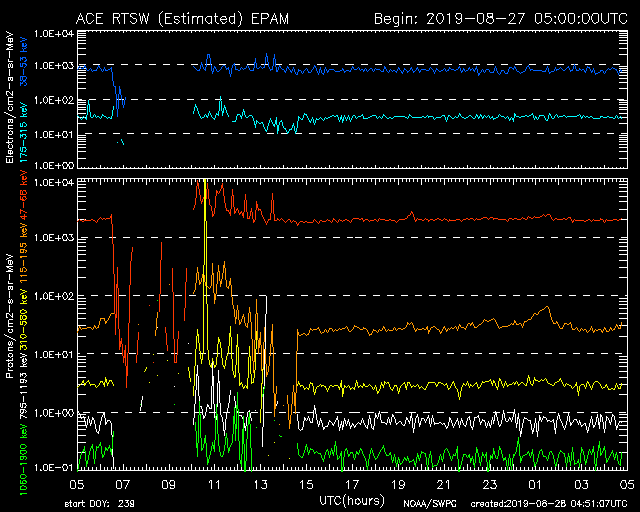Click the Electrons/cm2-s-sr-MeV axis title
The height and width of the screenshot is (512, 640).
click(9, 98)
